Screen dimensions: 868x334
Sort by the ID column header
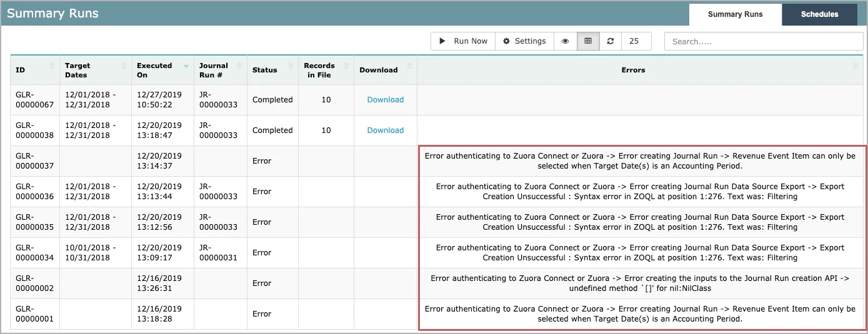coord(35,70)
